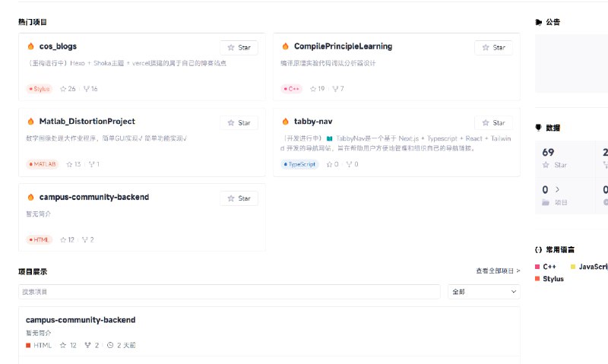Click the flame icon beside tabby-nav

pyautogui.click(x=286, y=122)
